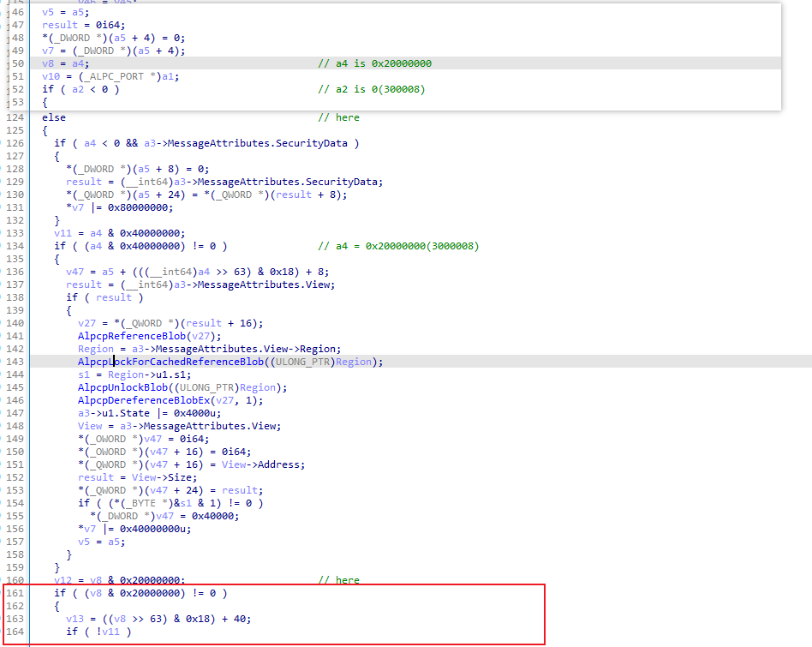Click u1.State on line 147
Image resolution: width=812 pixels, height=647 pixels.
tap(126, 413)
